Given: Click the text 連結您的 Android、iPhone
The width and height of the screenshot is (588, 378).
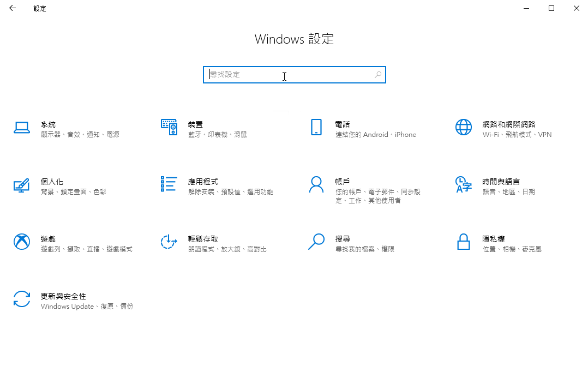Looking at the screenshot, I should coord(376,135).
